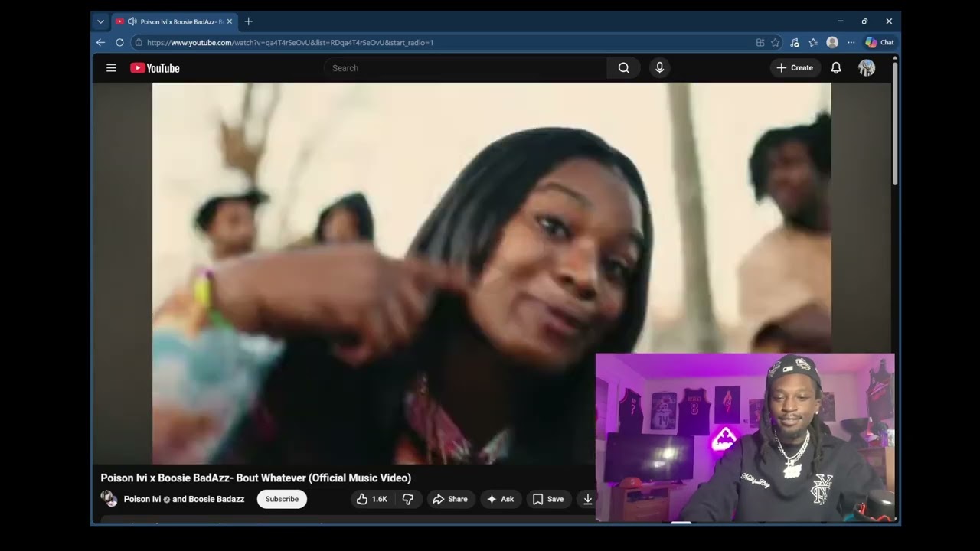Like the video with thumbs up
Image resolution: width=980 pixels, height=551 pixels.
(x=372, y=499)
